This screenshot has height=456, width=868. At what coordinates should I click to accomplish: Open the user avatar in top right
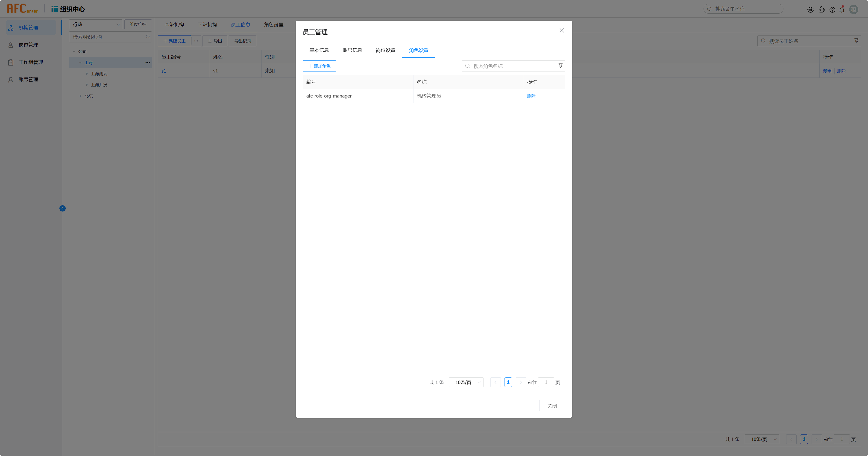(x=853, y=9)
